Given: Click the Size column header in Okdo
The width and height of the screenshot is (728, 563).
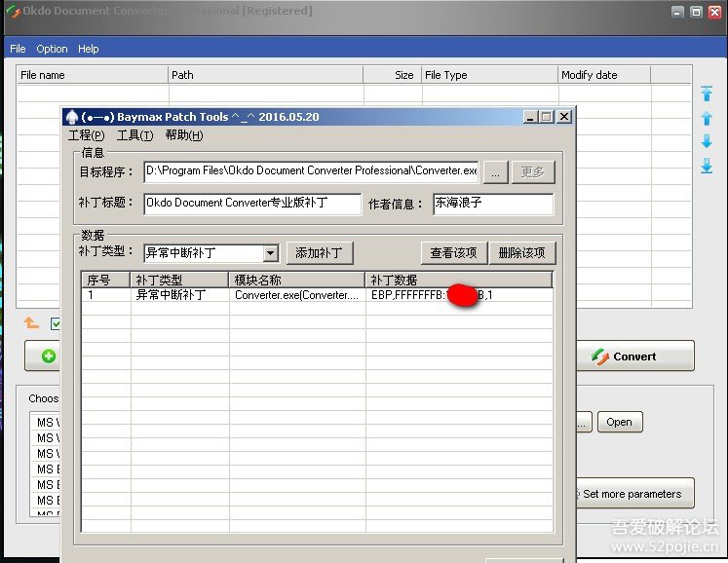Looking at the screenshot, I should point(393,75).
